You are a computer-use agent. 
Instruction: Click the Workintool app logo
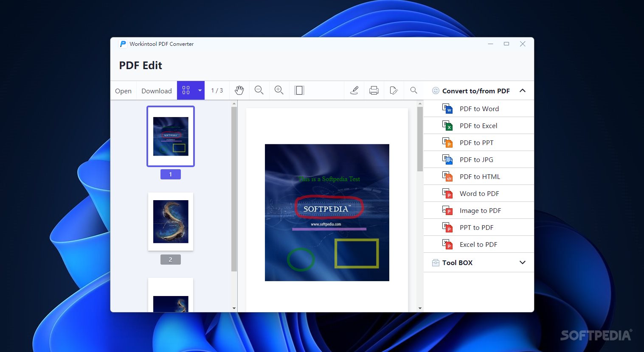123,44
